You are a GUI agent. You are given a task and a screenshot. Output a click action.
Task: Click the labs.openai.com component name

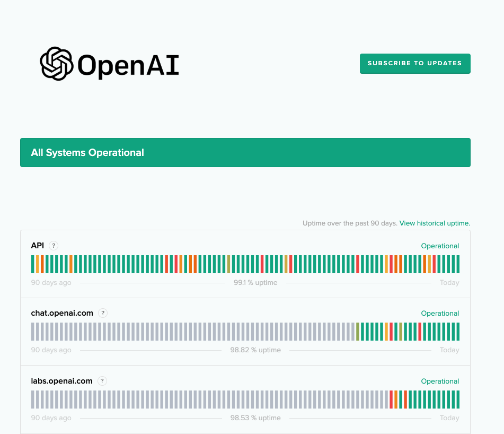[x=61, y=381]
